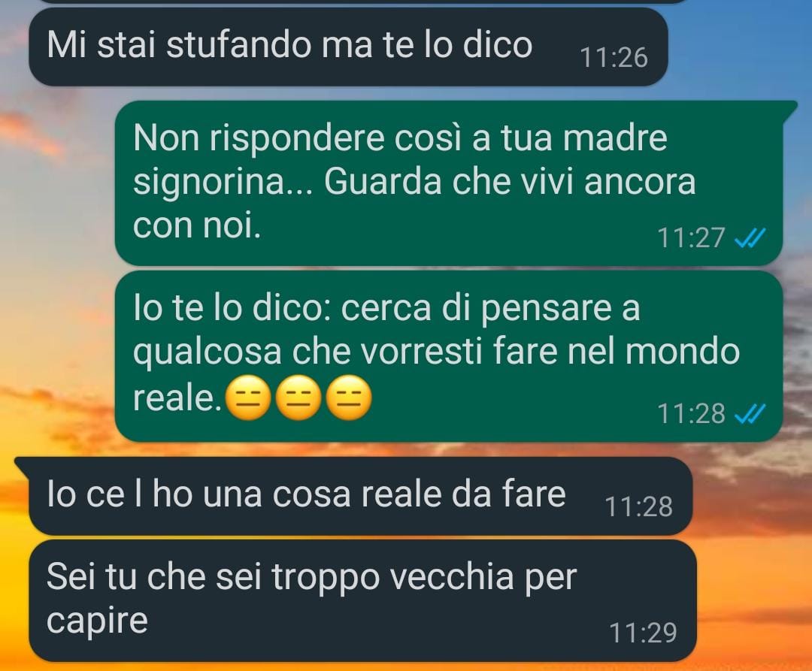Click the word 'capire' in the last message

[x=97, y=621]
